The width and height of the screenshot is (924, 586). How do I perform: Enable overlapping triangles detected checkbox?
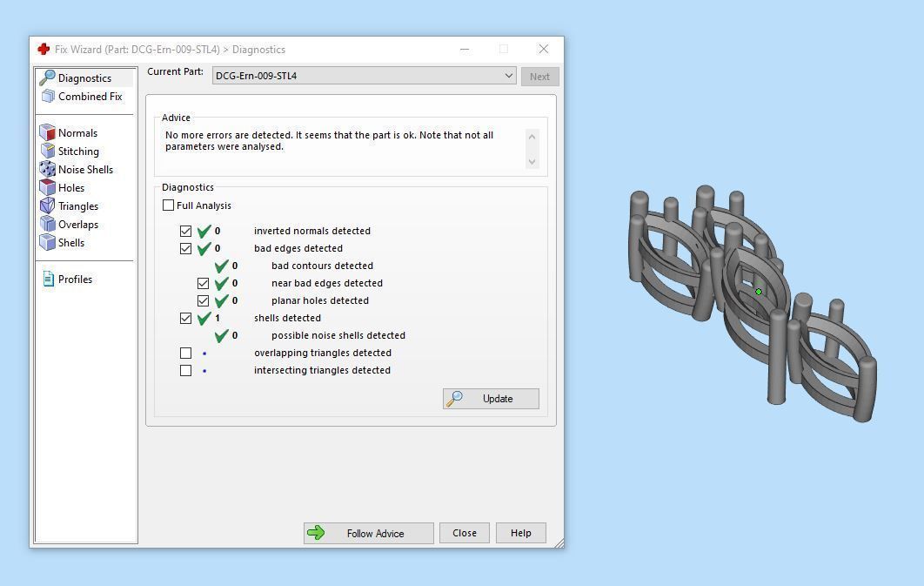pos(185,353)
